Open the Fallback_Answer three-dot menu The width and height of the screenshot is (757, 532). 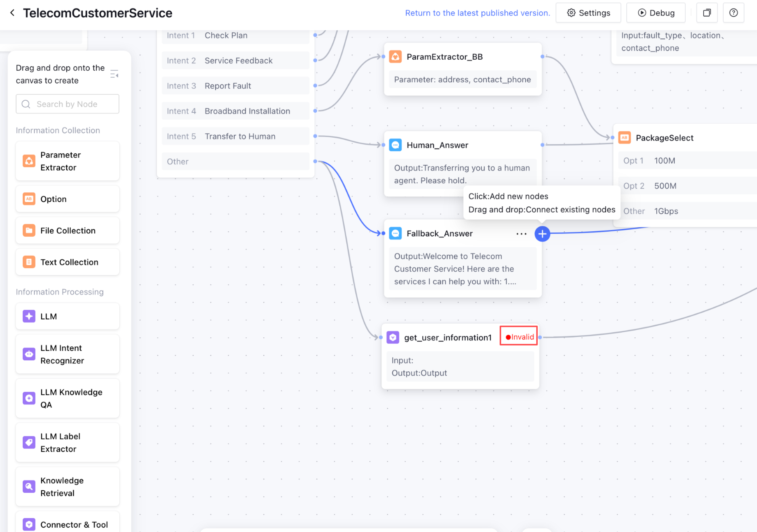click(521, 234)
